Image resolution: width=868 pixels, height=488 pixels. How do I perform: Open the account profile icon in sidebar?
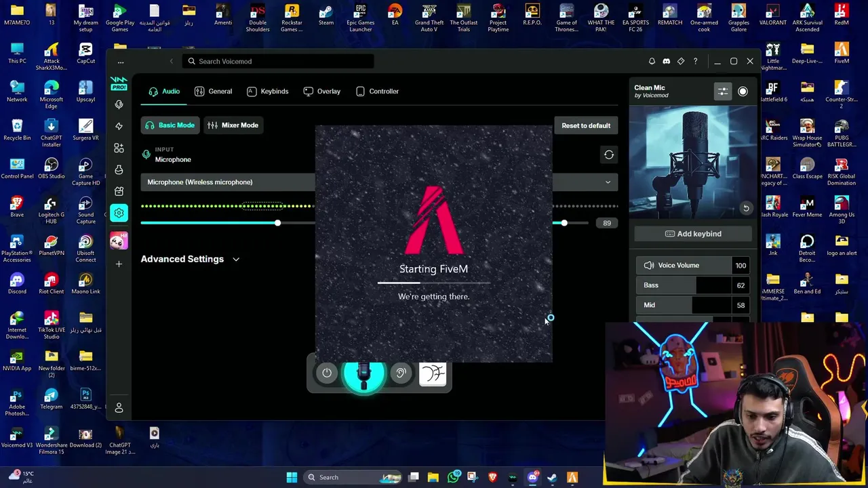[x=119, y=407]
